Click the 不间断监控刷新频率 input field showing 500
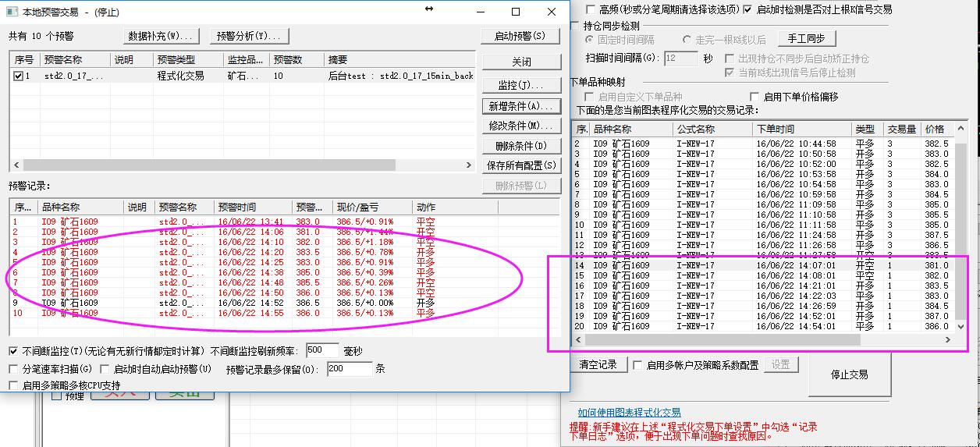The width and height of the screenshot is (980, 447). [322, 351]
